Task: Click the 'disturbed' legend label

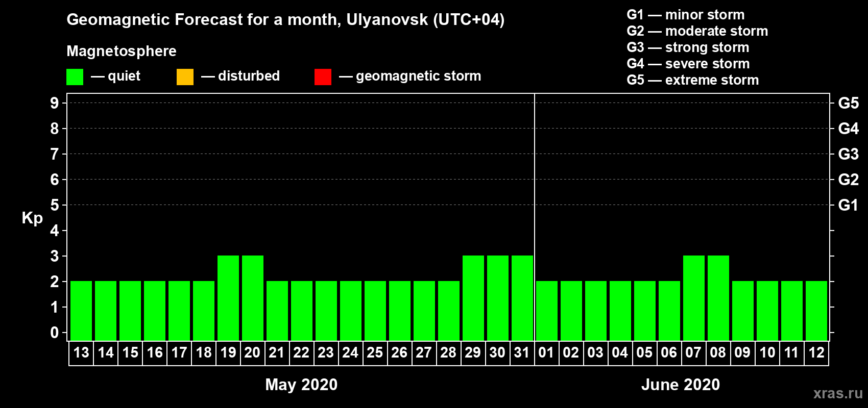Action: 249,76
